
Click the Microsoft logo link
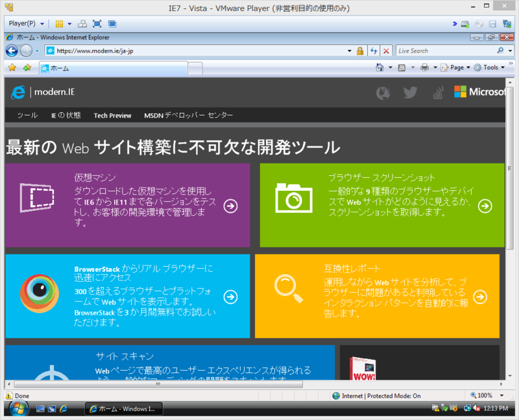click(479, 92)
